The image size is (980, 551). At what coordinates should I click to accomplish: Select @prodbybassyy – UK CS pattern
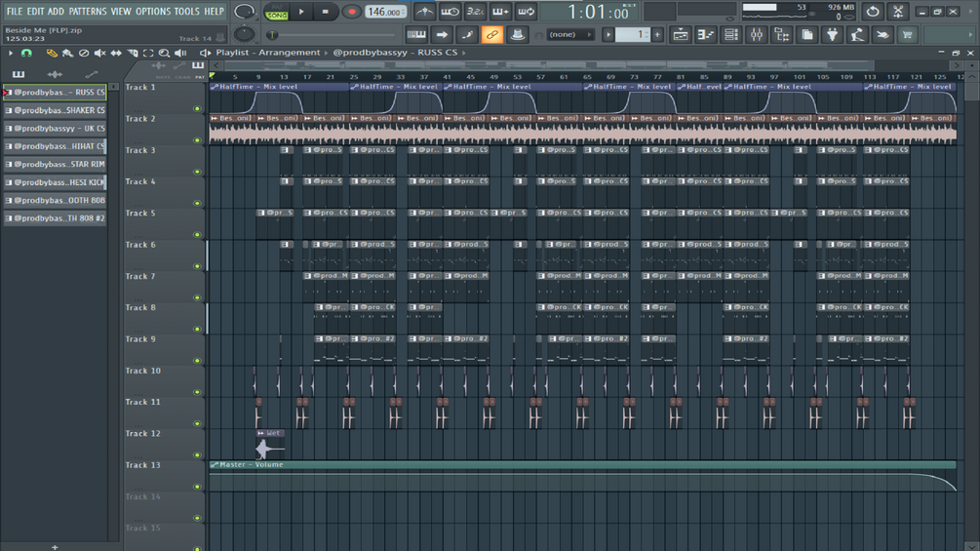tap(55, 129)
